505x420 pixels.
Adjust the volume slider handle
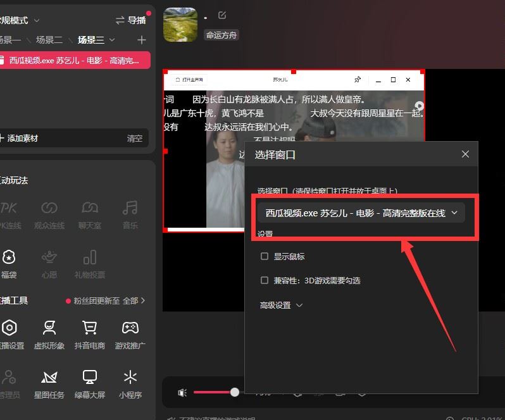click(235, 392)
